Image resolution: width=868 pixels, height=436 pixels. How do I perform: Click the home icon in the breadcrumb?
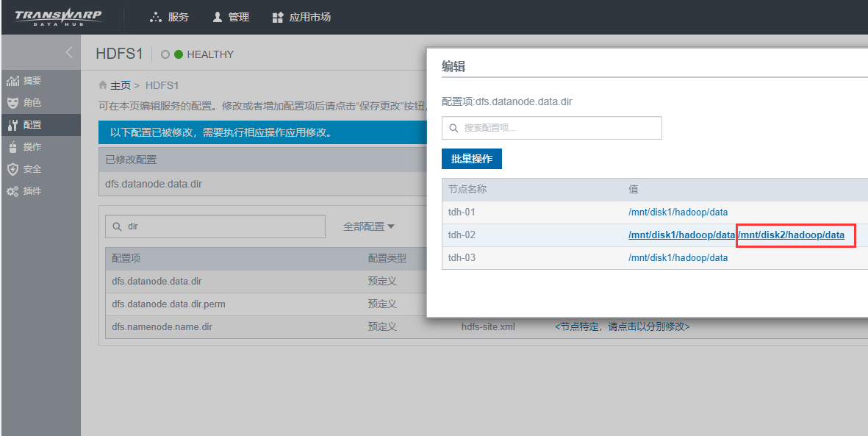[x=101, y=85]
